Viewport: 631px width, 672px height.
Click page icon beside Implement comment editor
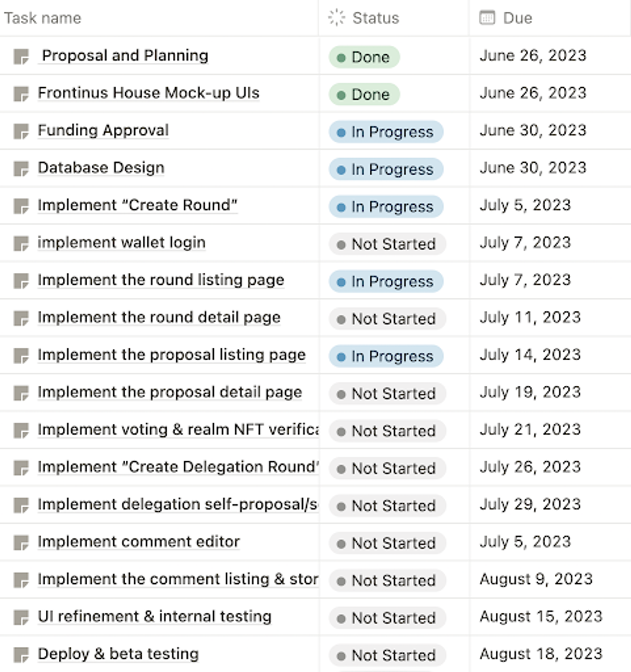pyautogui.click(x=21, y=543)
